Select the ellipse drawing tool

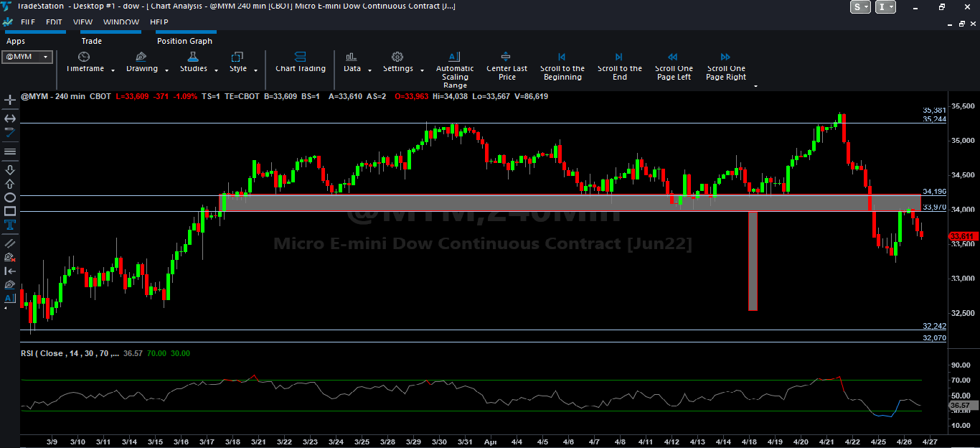(x=10, y=197)
